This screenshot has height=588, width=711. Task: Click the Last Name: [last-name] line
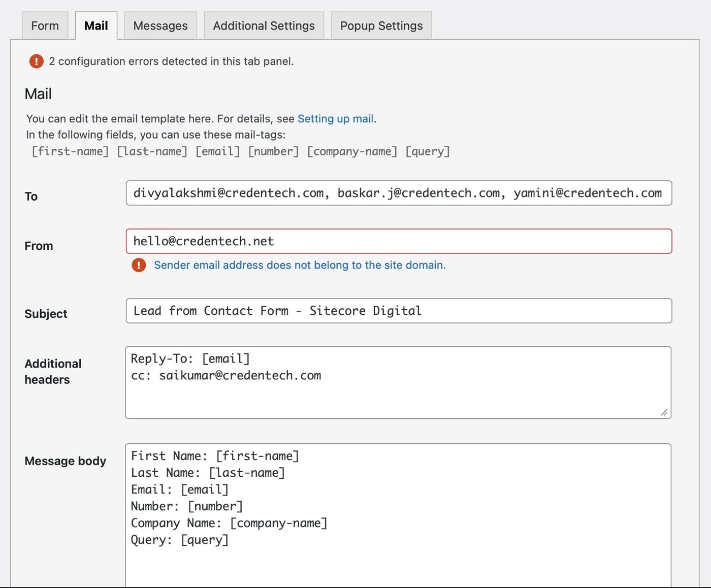(208, 473)
